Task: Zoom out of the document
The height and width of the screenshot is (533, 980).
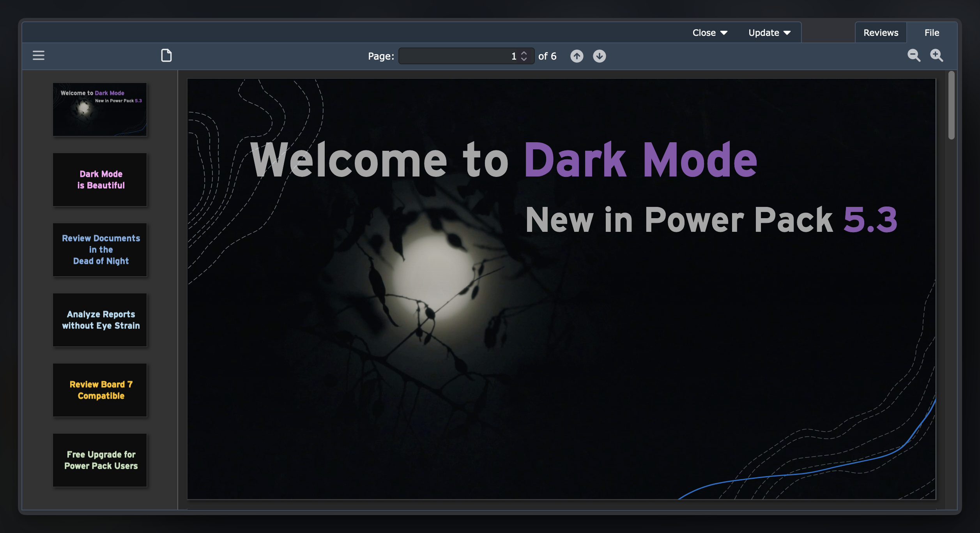Action: (x=914, y=56)
